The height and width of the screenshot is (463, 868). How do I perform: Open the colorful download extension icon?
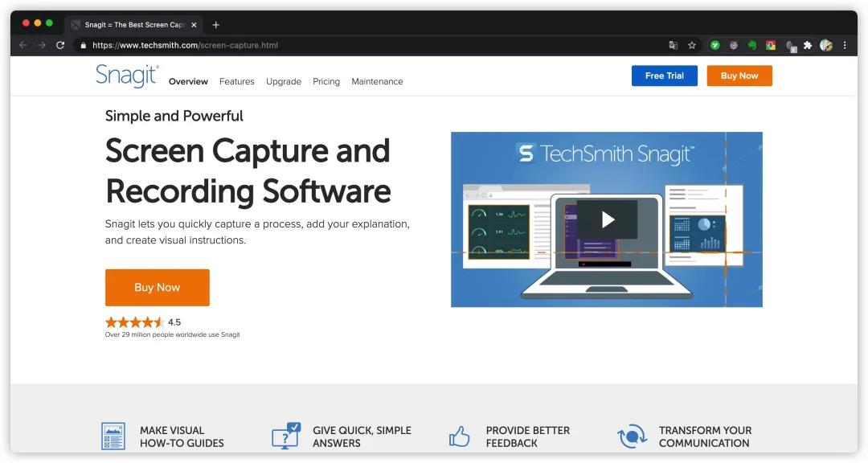tap(771, 45)
